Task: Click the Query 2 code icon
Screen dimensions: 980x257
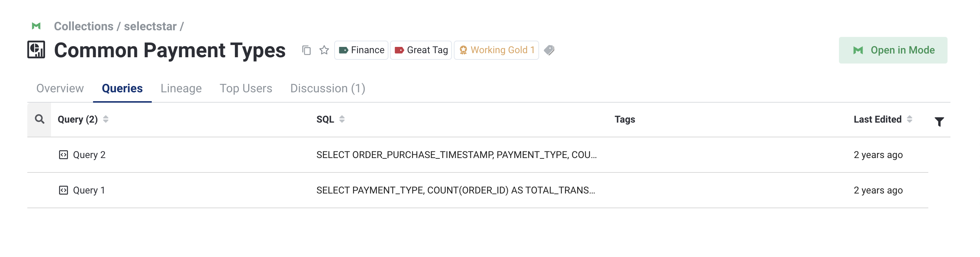Action: pos(63,155)
